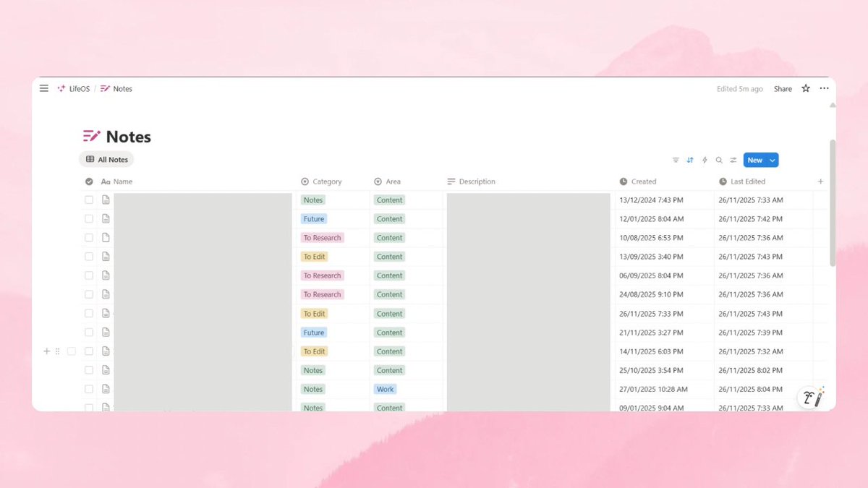Open the Last Edited column header menu
This screenshot has height=488, width=868.
click(x=742, y=181)
